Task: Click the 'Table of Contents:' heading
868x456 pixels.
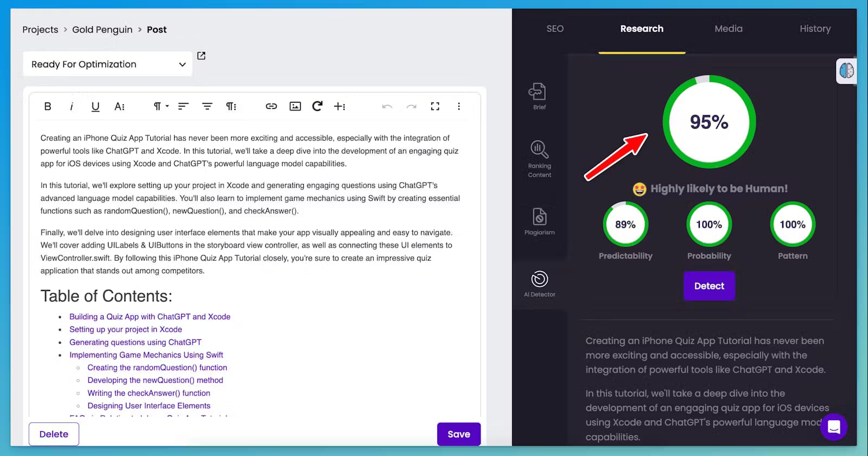Action: coord(106,296)
